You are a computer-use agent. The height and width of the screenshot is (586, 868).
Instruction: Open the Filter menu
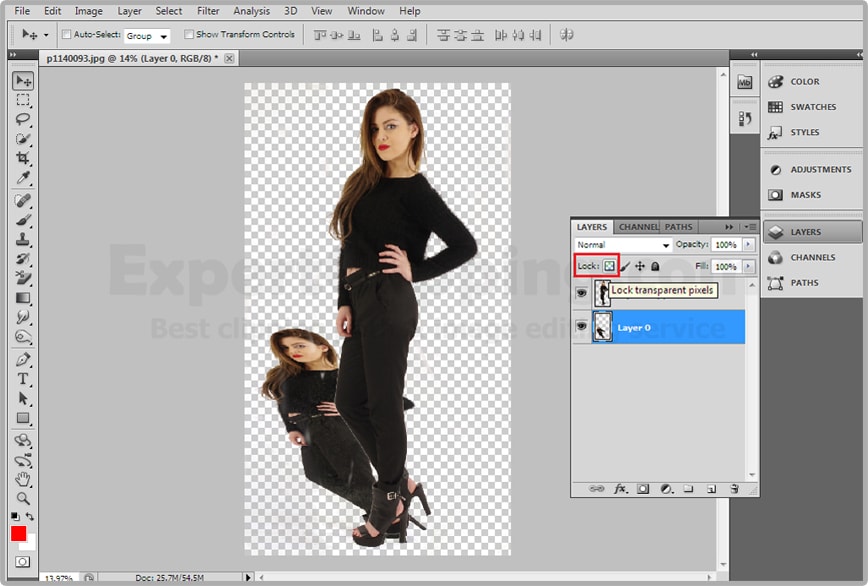pos(208,11)
